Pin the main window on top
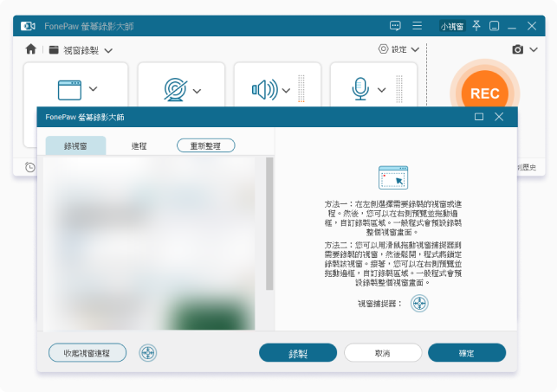 (x=476, y=26)
